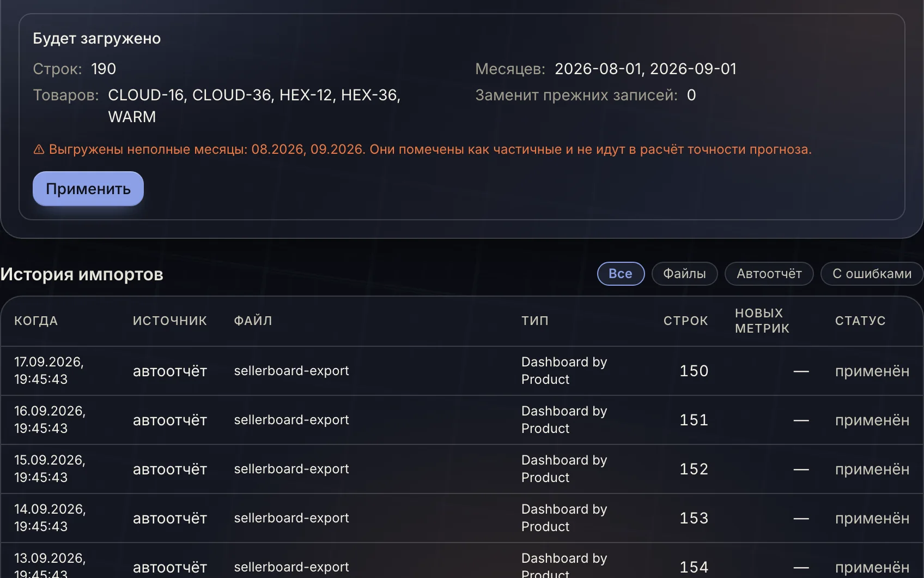The image size is (924, 578).
Task: Click the Заменит прежних записей value 0
Action: click(x=691, y=95)
